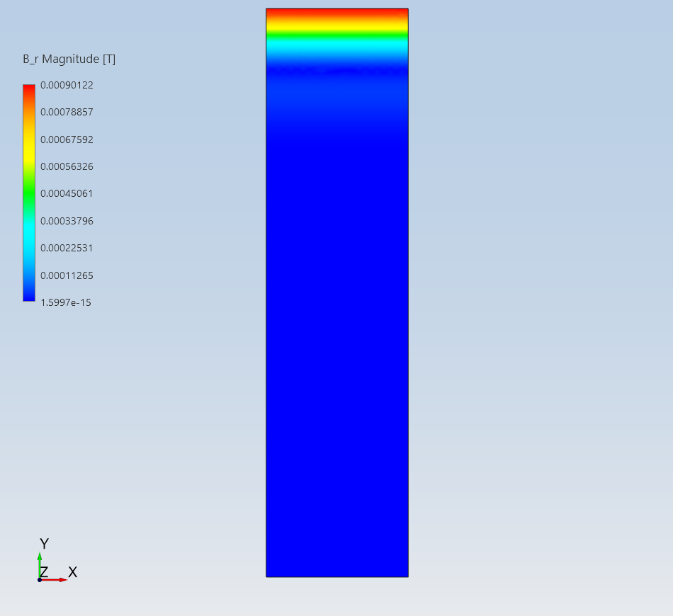Click the red high-field band of the contour plot
The height and width of the screenshot is (616, 673).
pyautogui.click(x=337, y=13)
